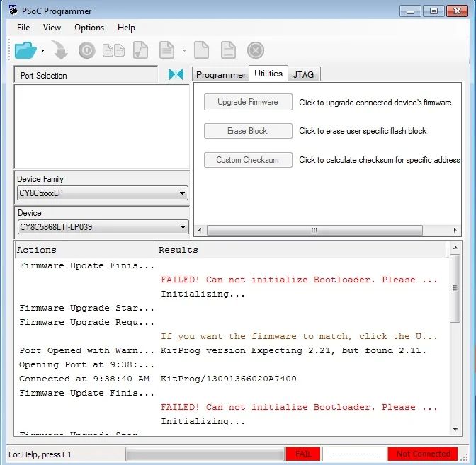This screenshot has height=465, width=476.
Task: Click the Checksum document toolbar icon
Action: pyautogui.click(x=140, y=50)
